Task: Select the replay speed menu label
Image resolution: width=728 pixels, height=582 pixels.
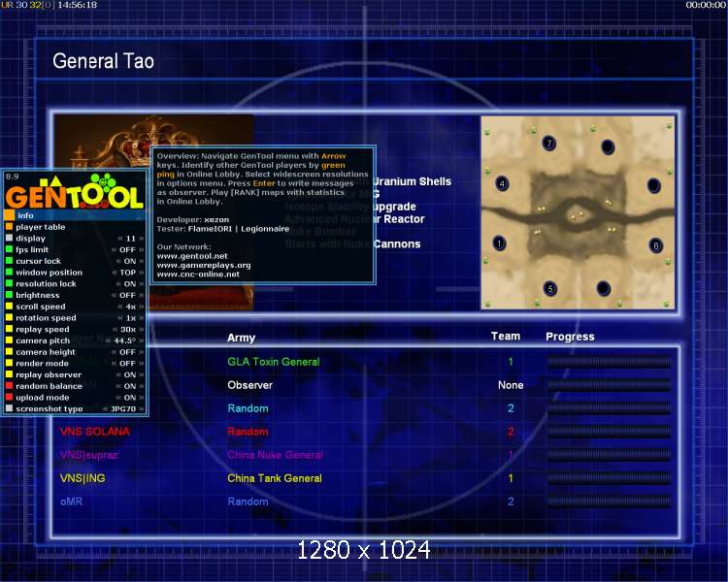Action: [43, 329]
